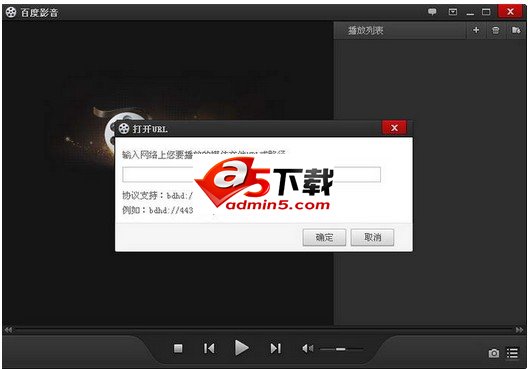This screenshot has width=528, height=369.
Task: Select the 播放列表 tab header
Action: tap(365, 31)
